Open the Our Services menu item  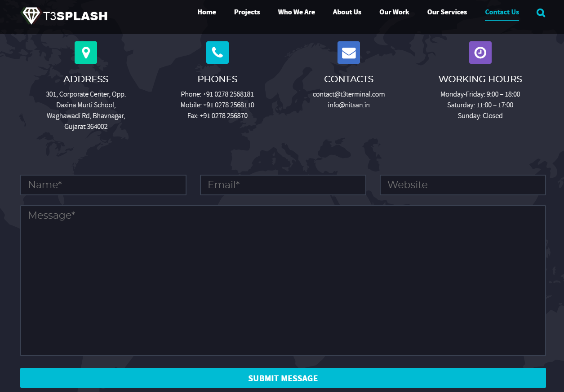[447, 12]
